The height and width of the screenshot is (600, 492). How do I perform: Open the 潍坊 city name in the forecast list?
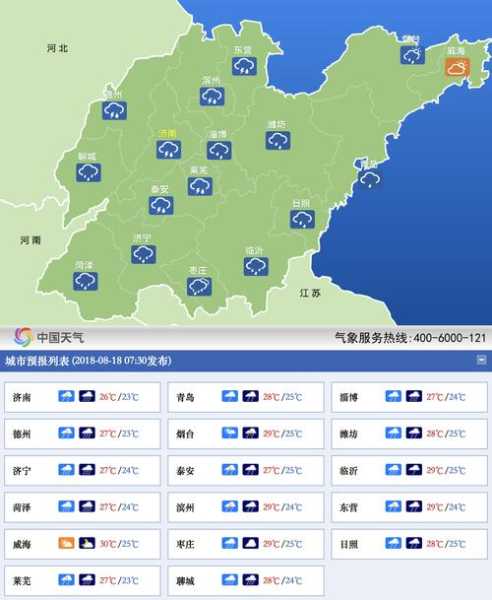point(349,434)
